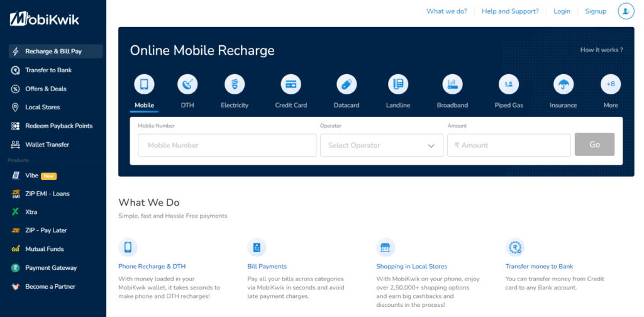The image size is (644, 317).
Task: Click the rupee icon beside Transfer to Bank
Action: (x=15, y=70)
